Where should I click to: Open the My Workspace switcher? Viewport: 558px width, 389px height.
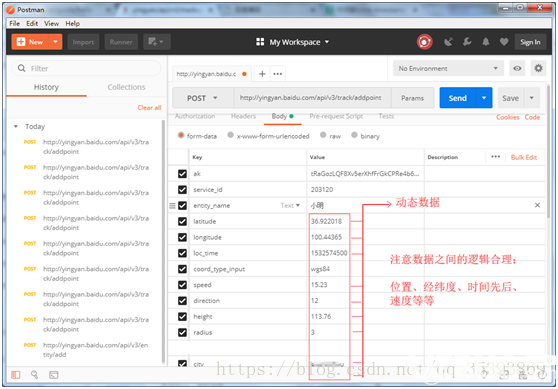click(293, 42)
